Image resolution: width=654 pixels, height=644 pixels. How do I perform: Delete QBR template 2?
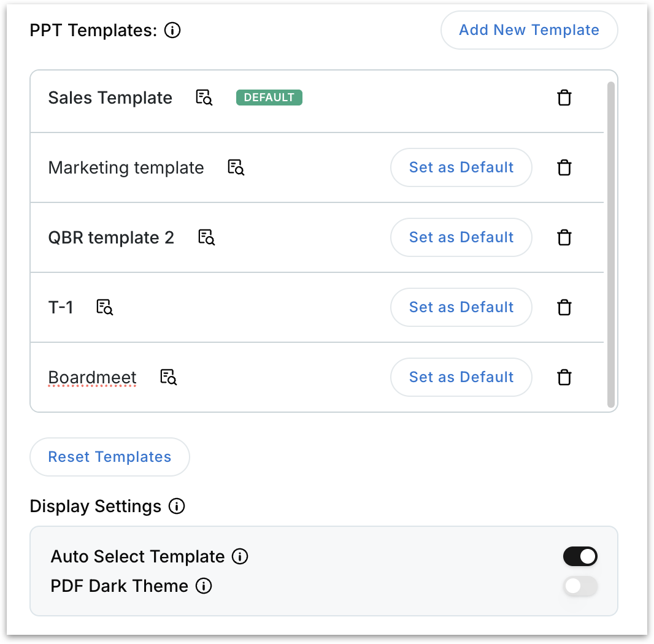564,237
